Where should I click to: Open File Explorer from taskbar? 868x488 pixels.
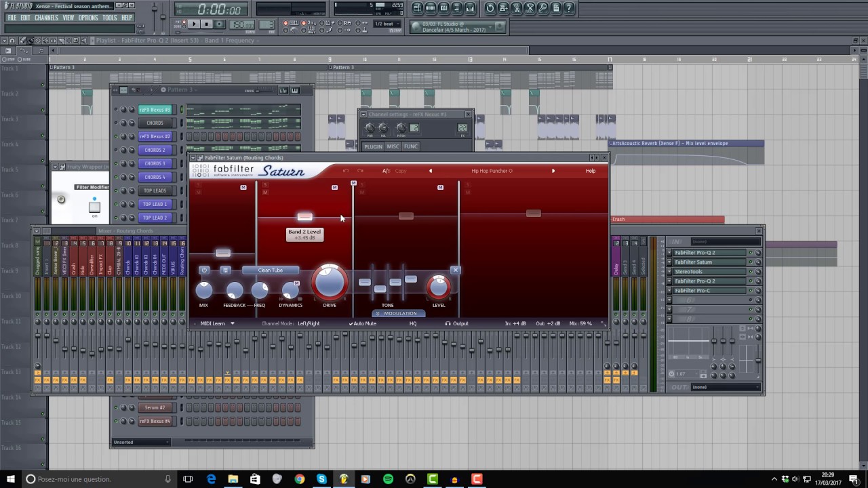click(233, 479)
